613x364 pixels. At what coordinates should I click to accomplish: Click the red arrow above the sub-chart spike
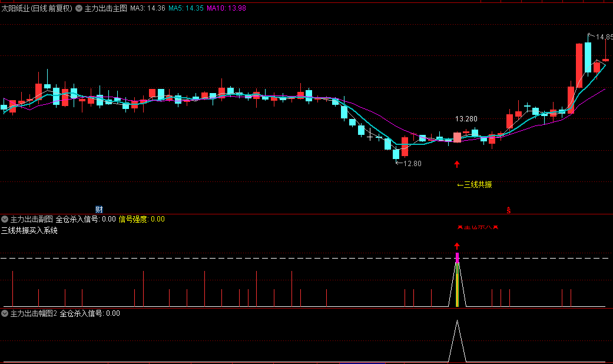tap(457, 246)
